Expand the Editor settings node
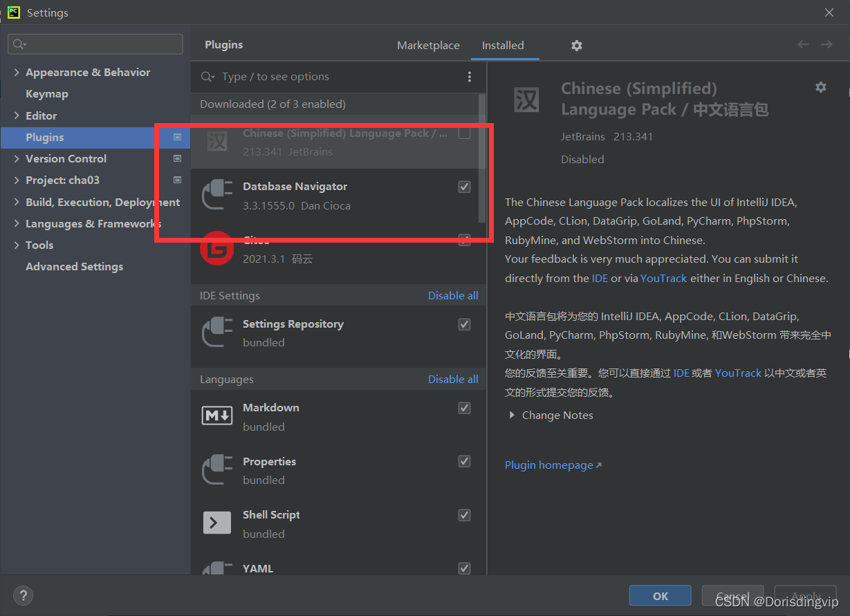 click(x=17, y=116)
